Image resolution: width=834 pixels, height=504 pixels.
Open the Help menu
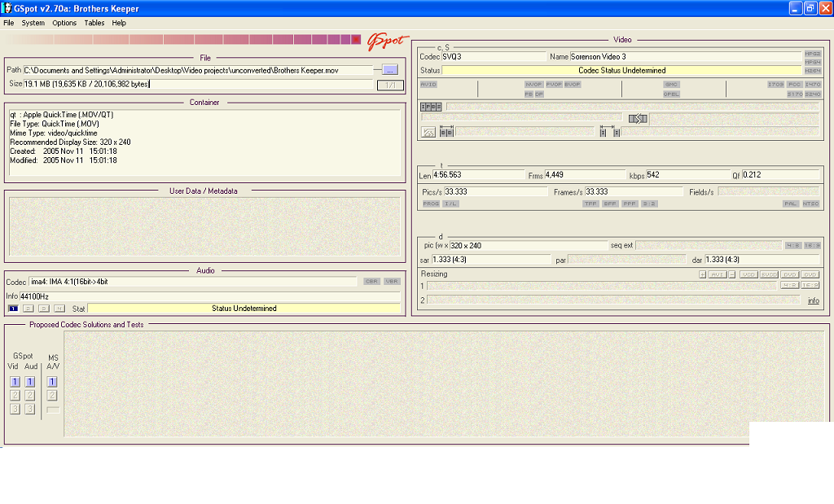tap(119, 23)
